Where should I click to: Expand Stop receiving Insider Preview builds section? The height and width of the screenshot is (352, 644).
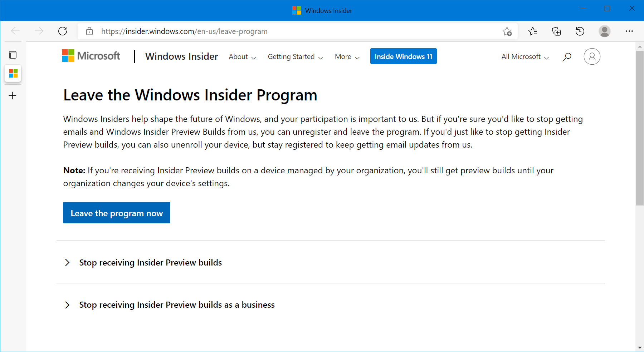point(150,263)
